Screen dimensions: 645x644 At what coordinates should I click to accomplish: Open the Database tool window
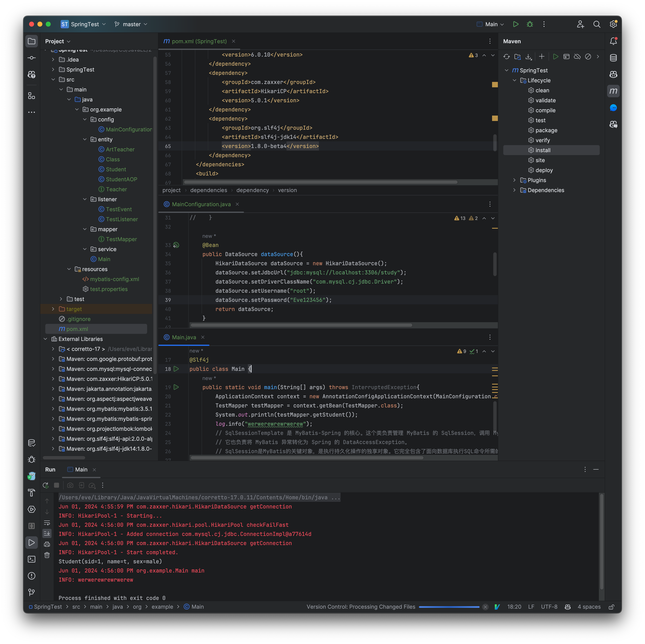tap(613, 57)
